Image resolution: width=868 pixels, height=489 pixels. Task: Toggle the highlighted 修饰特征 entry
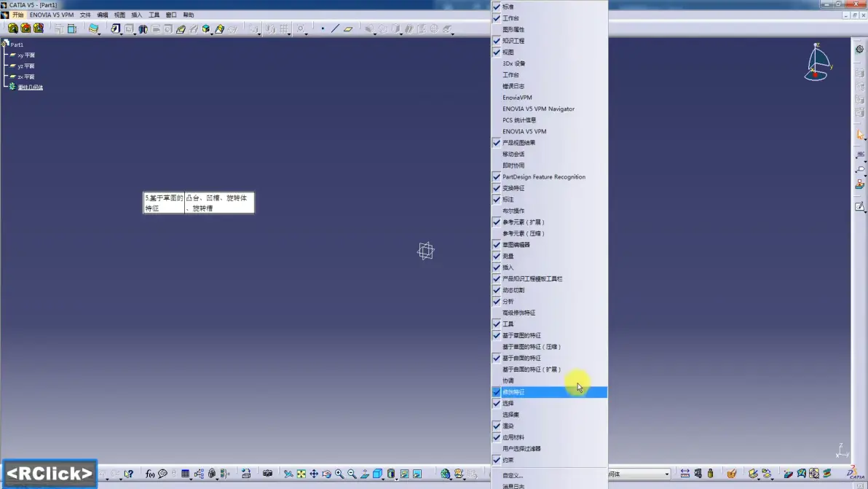tap(549, 392)
